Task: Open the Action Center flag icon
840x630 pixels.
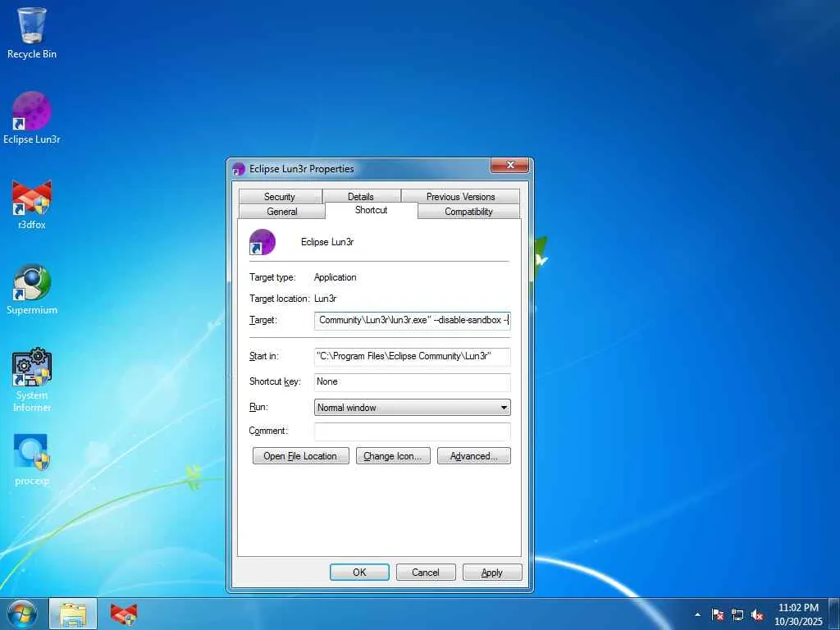Action: (x=718, y=614)
